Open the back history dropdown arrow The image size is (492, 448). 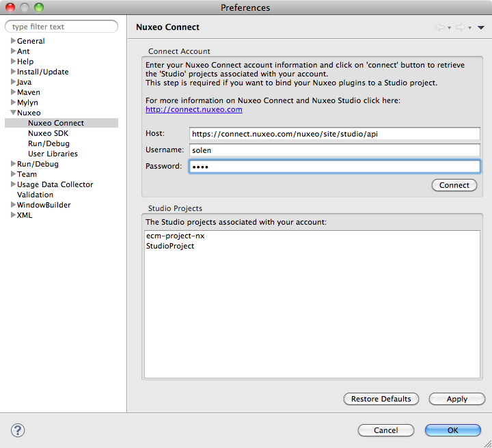[x=450, y=28]
